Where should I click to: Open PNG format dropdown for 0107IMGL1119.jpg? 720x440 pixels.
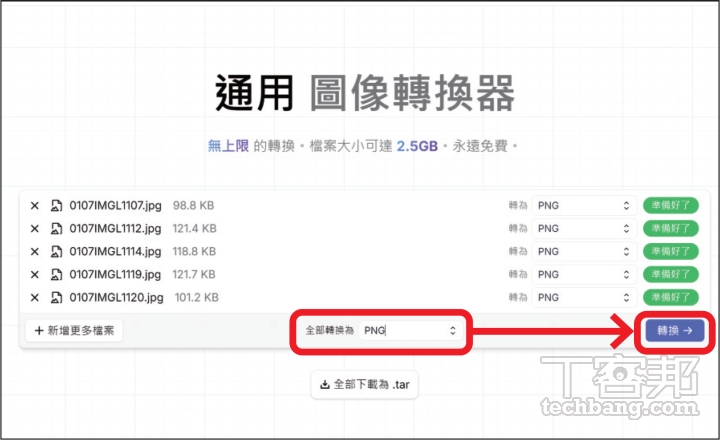pyautogui.click(x=584, y=275)
